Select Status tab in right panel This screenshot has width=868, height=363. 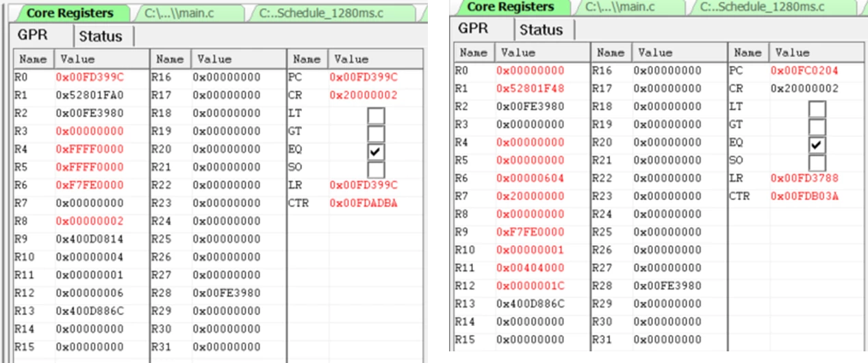click(x=541, y=29)
